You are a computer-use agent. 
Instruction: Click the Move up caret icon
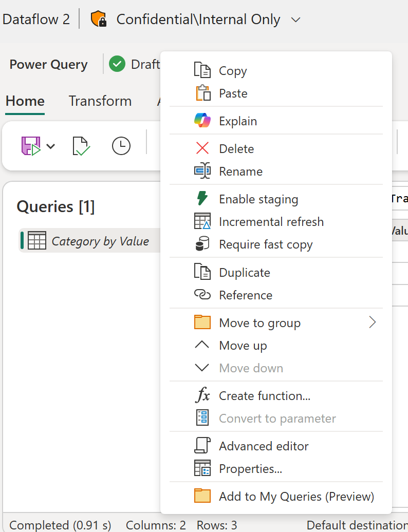point(202,345)
